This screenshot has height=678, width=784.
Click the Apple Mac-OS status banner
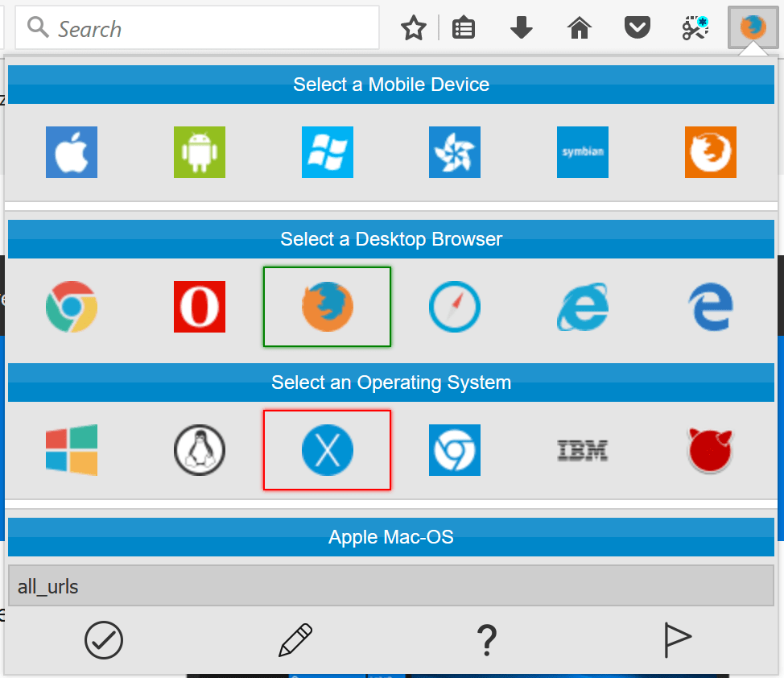[391, 537]
